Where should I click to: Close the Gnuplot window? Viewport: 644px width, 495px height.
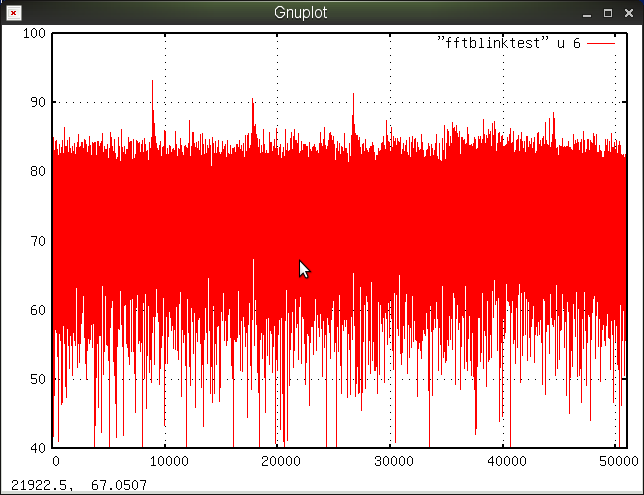tap(628, 13)
